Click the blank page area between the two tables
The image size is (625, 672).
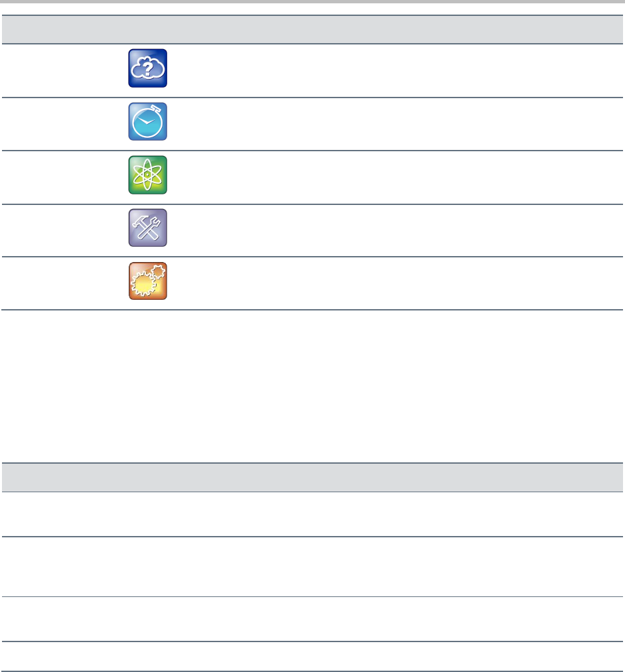(x=312, y=385)
